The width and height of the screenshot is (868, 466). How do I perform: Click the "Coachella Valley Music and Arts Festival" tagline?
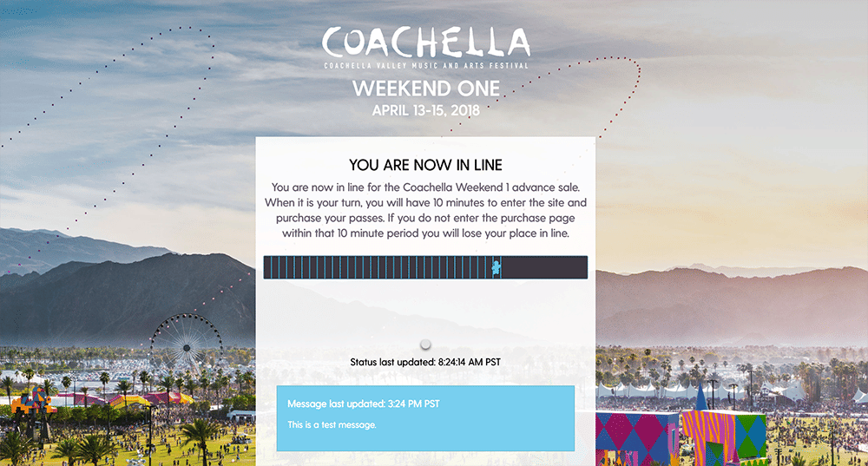pos(425,66)
